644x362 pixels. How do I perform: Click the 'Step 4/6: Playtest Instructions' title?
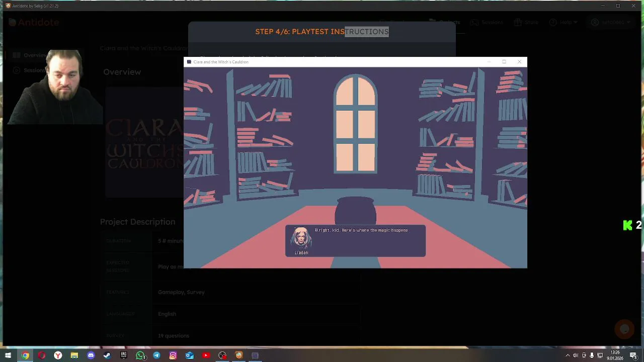click(x=322, y=32)
